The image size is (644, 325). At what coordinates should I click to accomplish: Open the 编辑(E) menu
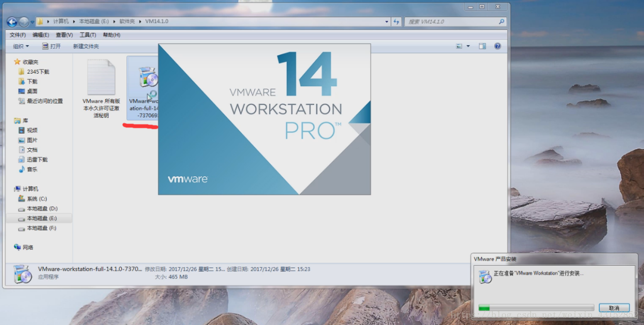(x=41, y=35)
